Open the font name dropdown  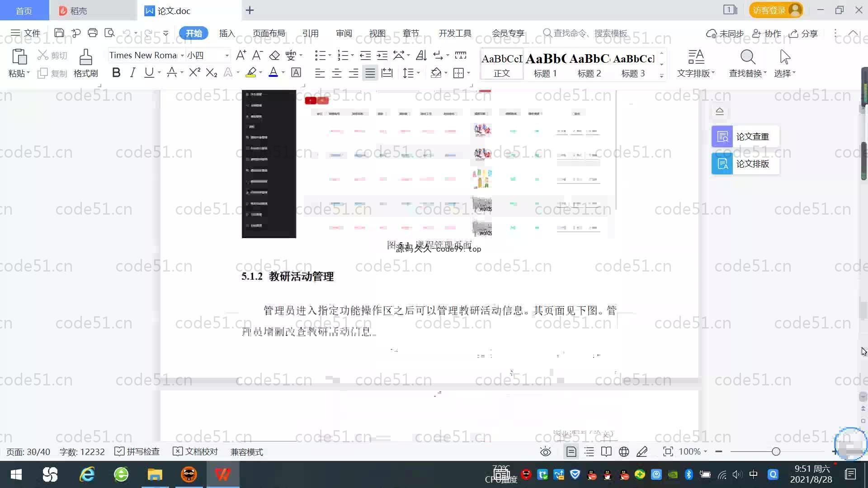click(182, 56)
